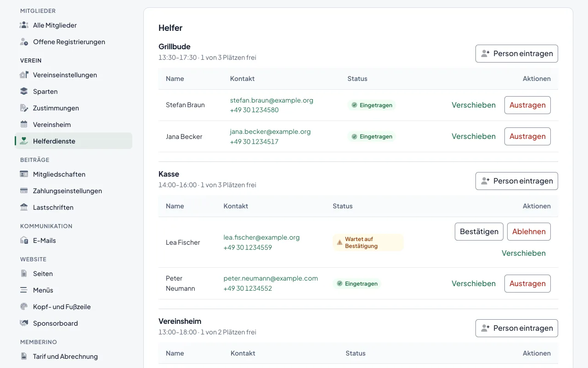Image resolution: width=588 pixels, height=368 pixels.
Task: Reject Lea Fischer with Ablehnen
Action: 529,231
